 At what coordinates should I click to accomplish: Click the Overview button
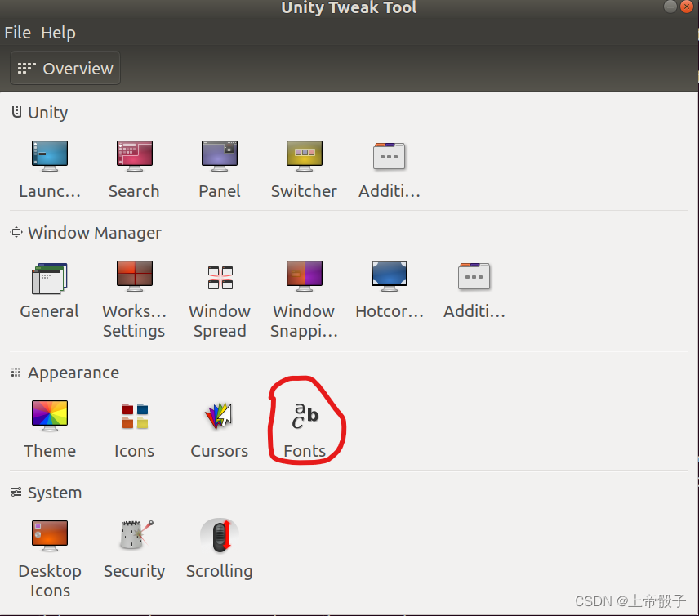pos(65,69)
